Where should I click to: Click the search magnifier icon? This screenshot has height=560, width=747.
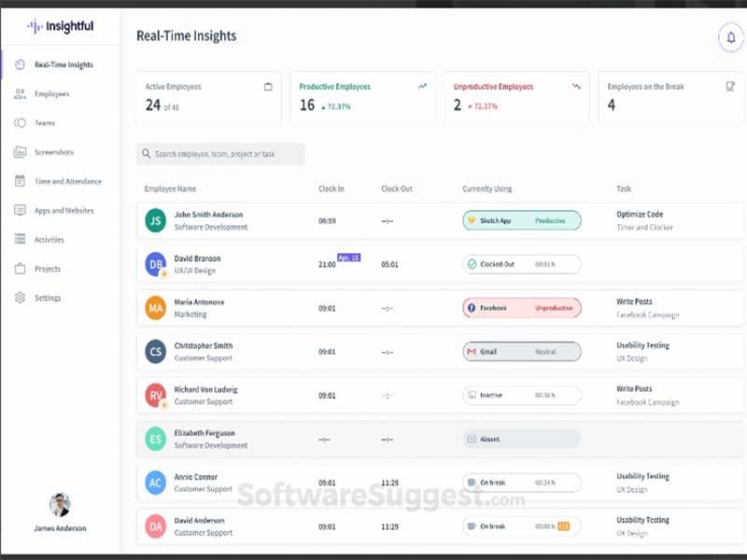pos(147,153)
